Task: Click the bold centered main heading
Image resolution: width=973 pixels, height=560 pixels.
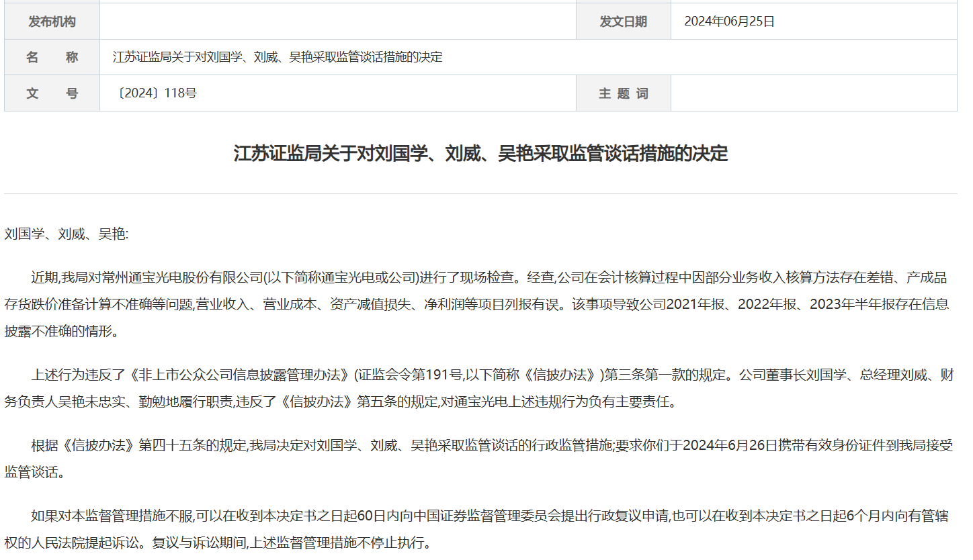Action: coord(480,153)
